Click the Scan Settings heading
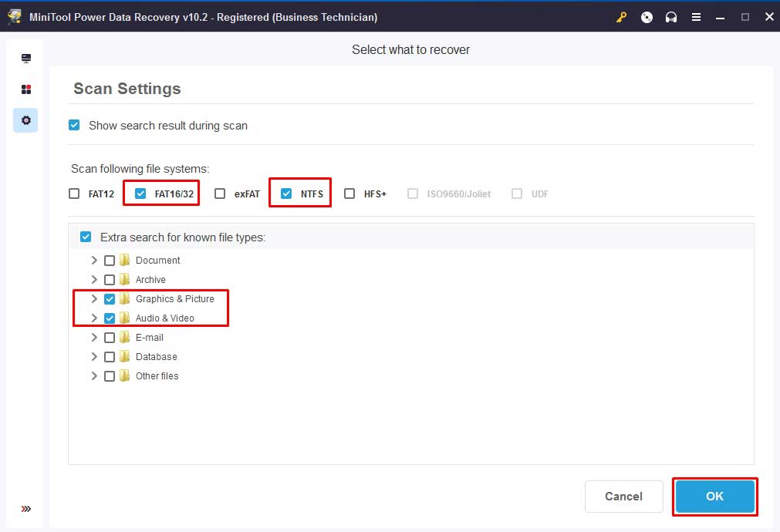The height and width of the screenshot is (532, 780). (x=127, y=89)
